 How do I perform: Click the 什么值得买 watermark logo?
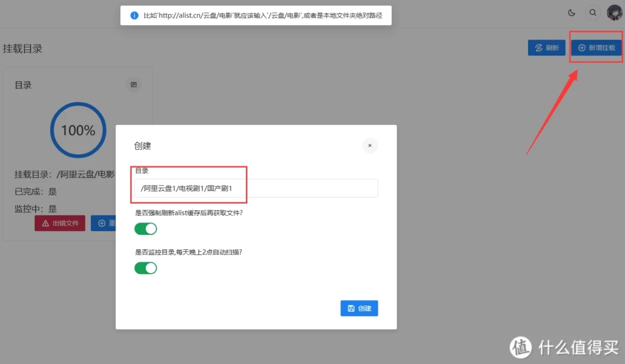tap(521, 347)
